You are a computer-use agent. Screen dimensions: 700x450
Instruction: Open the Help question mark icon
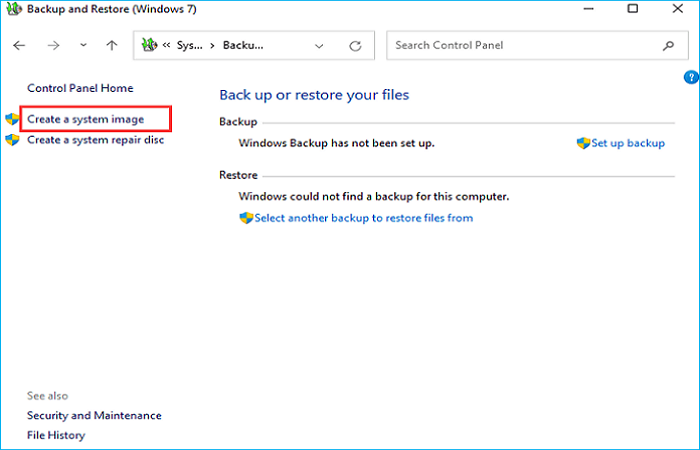pos(691,77)
